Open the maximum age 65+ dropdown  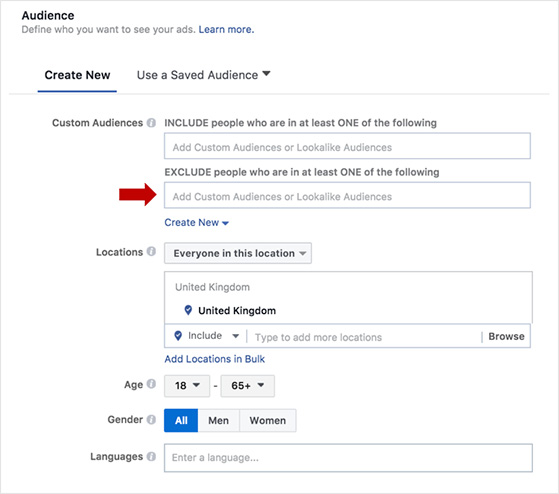pos(248,386)
